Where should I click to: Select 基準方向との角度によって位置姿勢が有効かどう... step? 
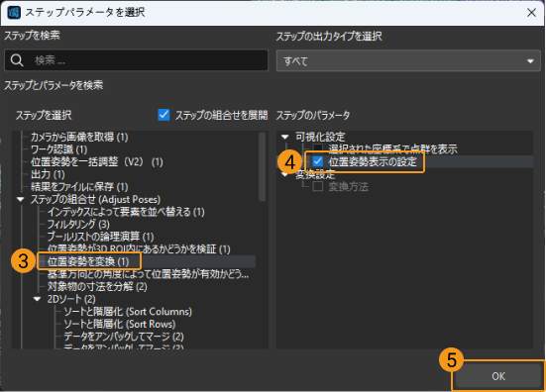pos(148,274)
